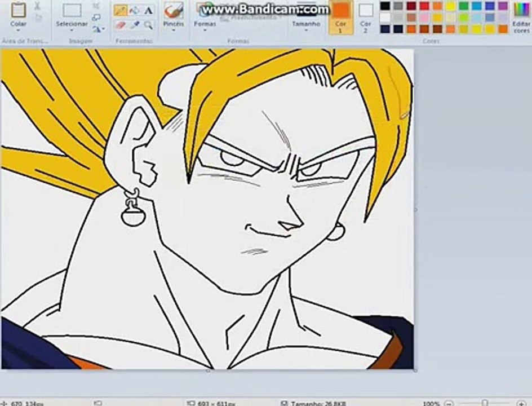532x406 pixels.
Task: Click the Cut scissors icon
Action: [37, 6]
